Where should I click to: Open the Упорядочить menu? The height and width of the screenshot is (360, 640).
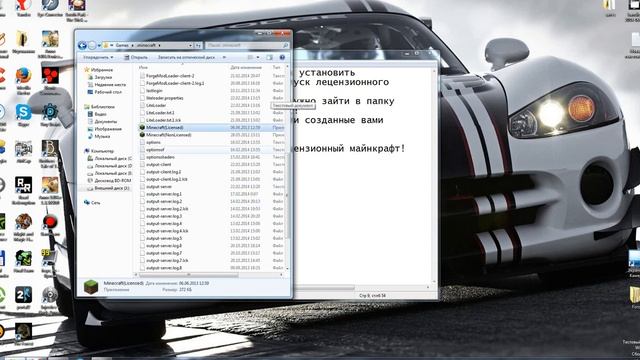pos(98,58)
